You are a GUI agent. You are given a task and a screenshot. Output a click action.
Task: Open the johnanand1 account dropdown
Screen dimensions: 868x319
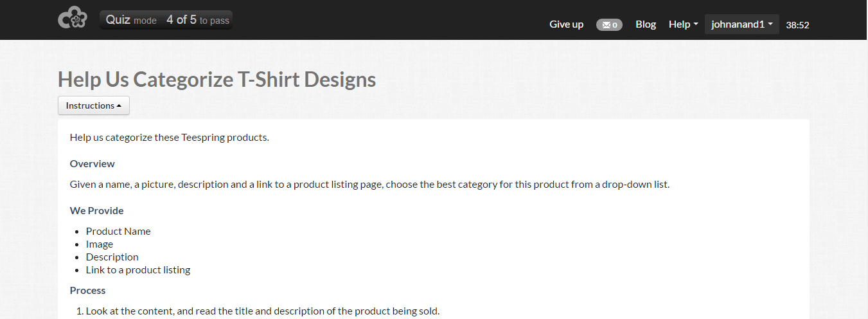coord(742,24)
